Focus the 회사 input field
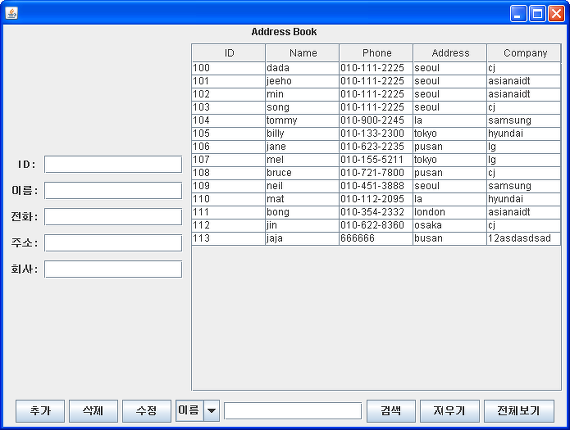The image size is (570, 430). [x=113, y=269]
